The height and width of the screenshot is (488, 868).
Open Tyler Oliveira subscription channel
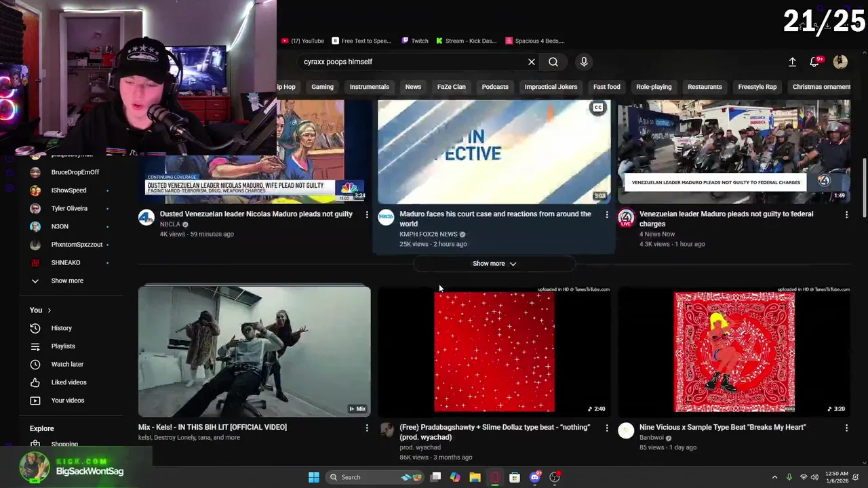[x=68, y=209]
